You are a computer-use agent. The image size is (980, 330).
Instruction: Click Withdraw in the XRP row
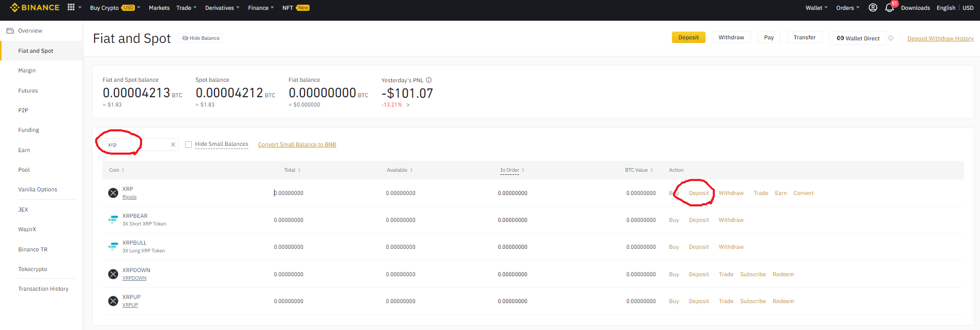(x=731, y=193)
